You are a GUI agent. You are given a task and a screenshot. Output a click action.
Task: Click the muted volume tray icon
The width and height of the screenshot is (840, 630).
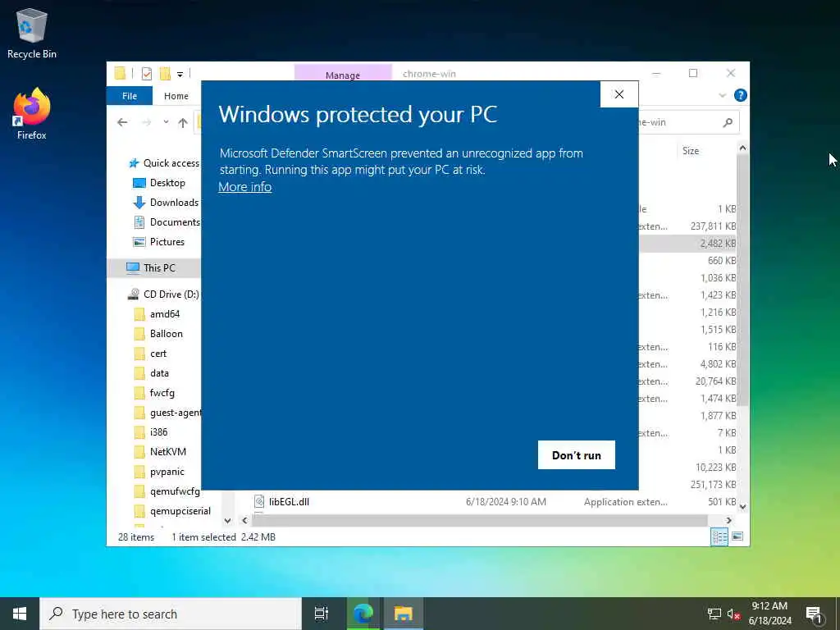734,614
